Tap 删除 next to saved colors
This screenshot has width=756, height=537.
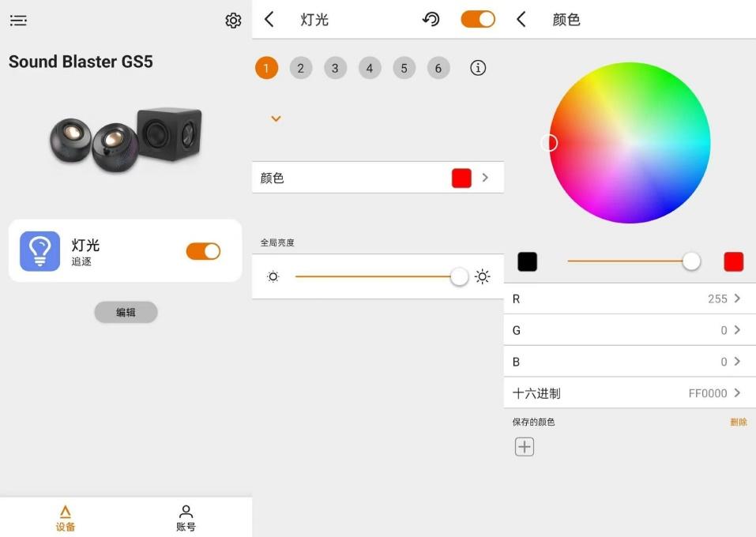738,422
